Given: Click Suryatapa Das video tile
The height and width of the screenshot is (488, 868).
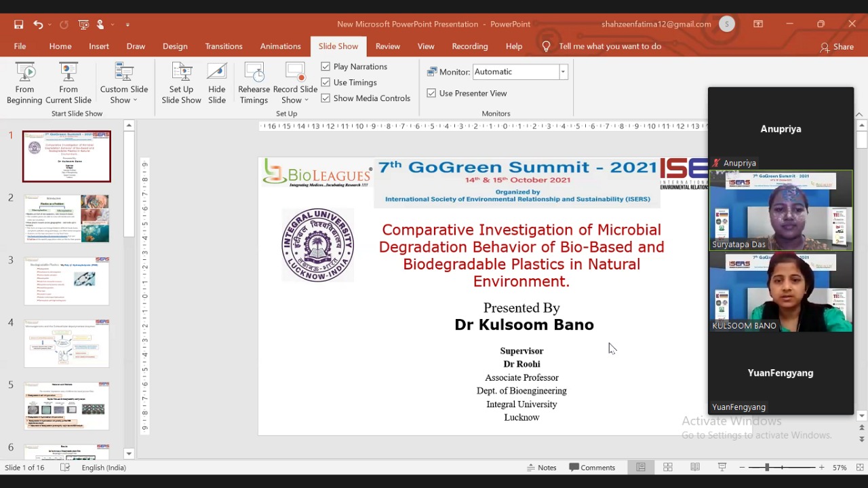Looking at the screenshot, I should 781,211.
